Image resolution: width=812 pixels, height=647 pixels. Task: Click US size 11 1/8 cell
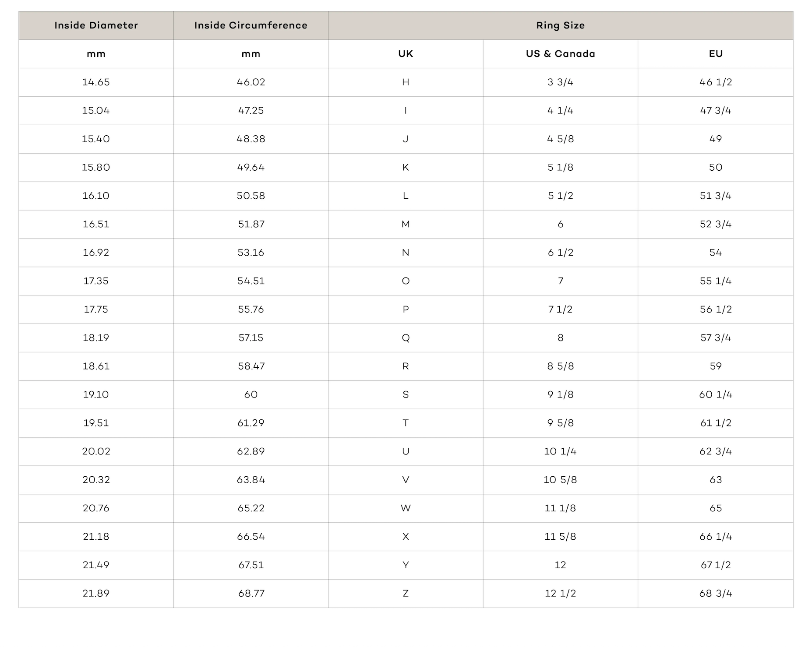click(x=560, y=508)
